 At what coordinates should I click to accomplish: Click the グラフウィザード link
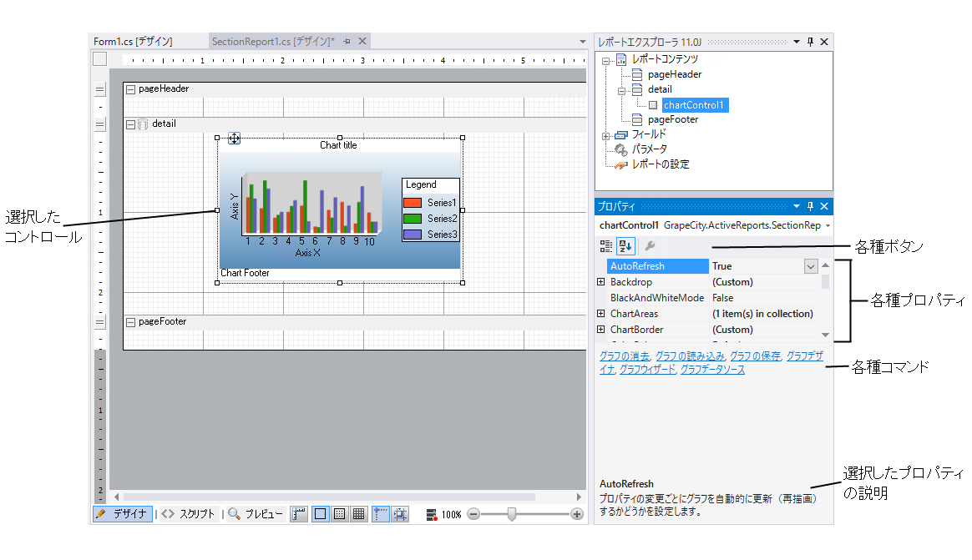coord(647,369)
